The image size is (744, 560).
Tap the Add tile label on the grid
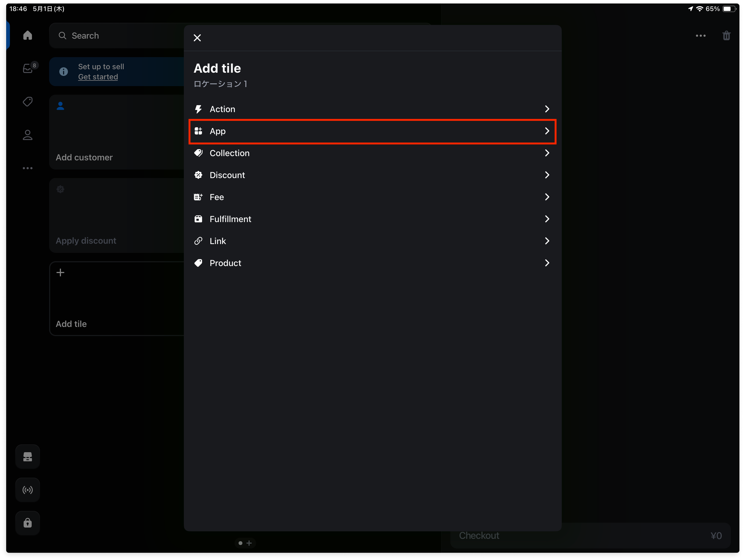[x=71, y=324]
